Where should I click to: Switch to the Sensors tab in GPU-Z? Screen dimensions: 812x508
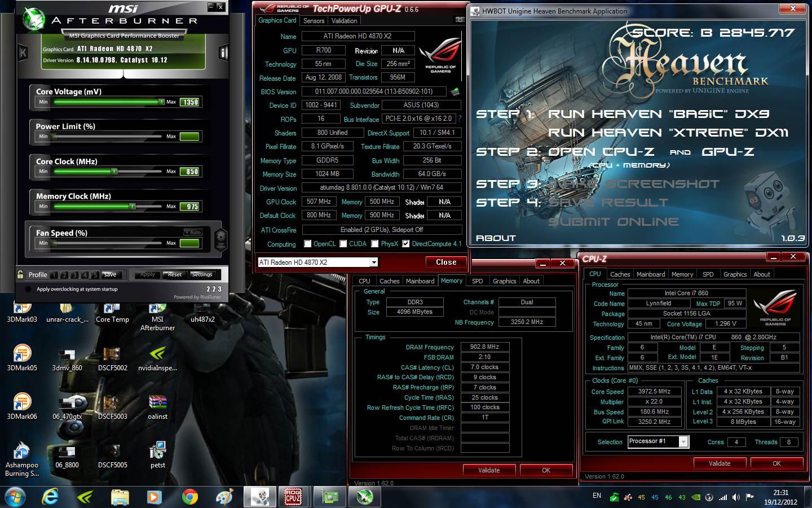(314, 21)
